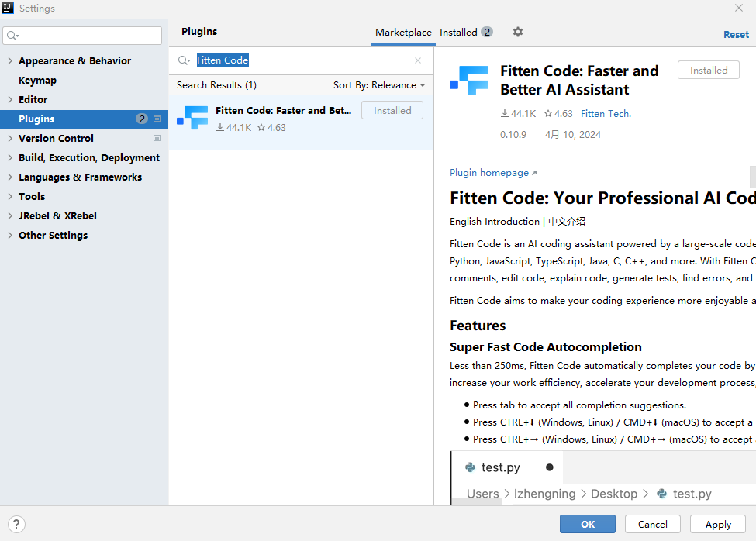Viewport: 756px width, 541px height.
Task: Click the star rating icon in details
Action: click(x=548, y=114)
